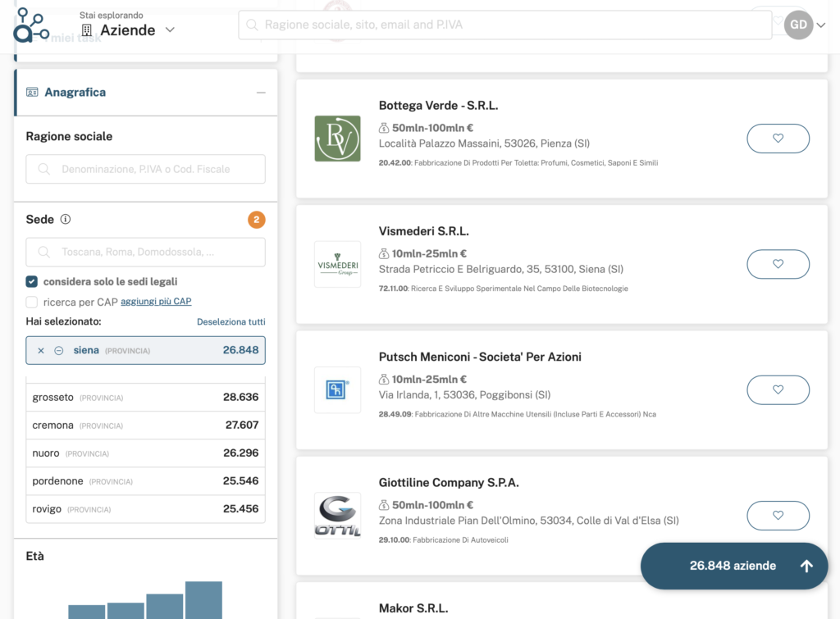This screenshot has width=840, height=619.
Task: Favorite Putsch Meniconi with the heart button
Action: click(x=778, y=389)
